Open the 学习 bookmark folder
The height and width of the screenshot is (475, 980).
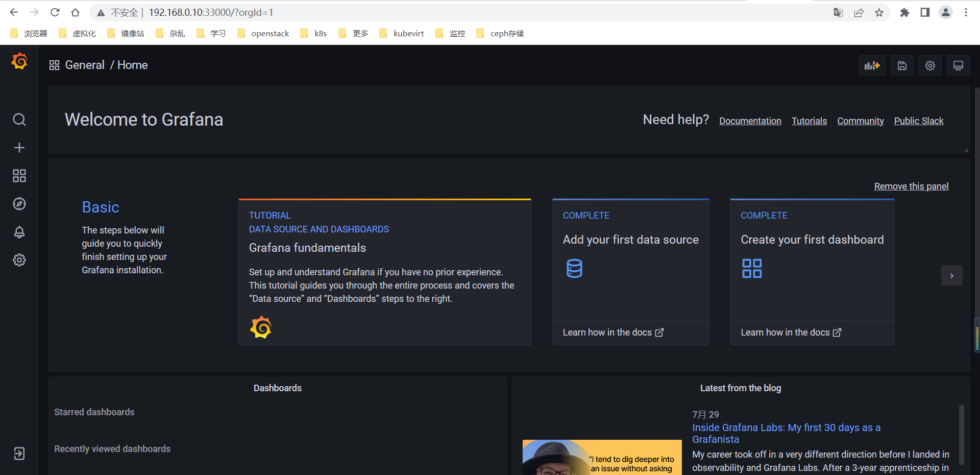(x=211, y=34)
